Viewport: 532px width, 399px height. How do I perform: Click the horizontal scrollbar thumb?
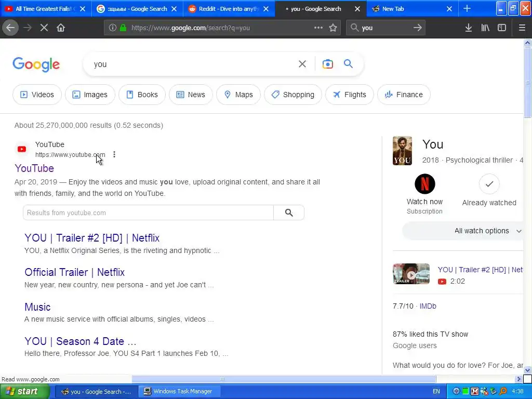coord(284,379)
